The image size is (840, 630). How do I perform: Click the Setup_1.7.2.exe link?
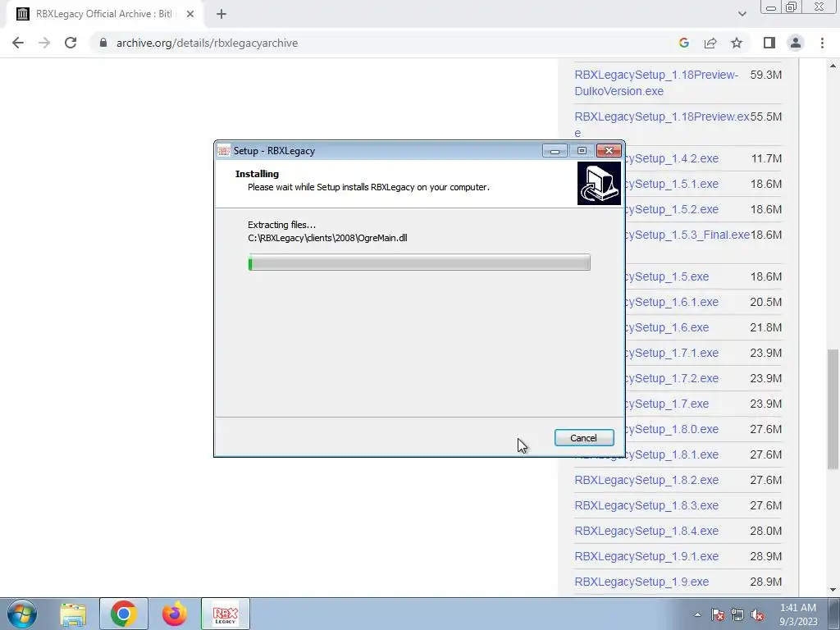(x=672, y=378)
